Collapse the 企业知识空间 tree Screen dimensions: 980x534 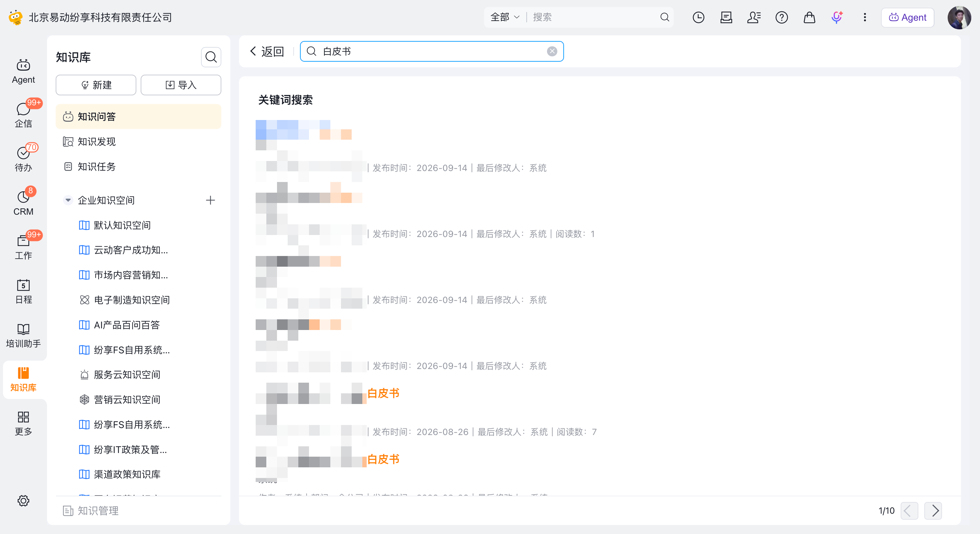pyautogui.click(x=68, y=200)
